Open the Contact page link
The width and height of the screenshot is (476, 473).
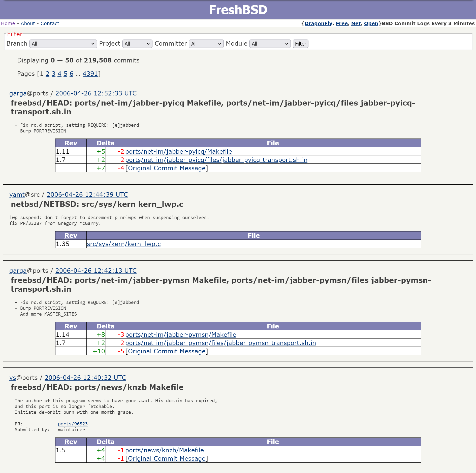[x=50, y=23]
